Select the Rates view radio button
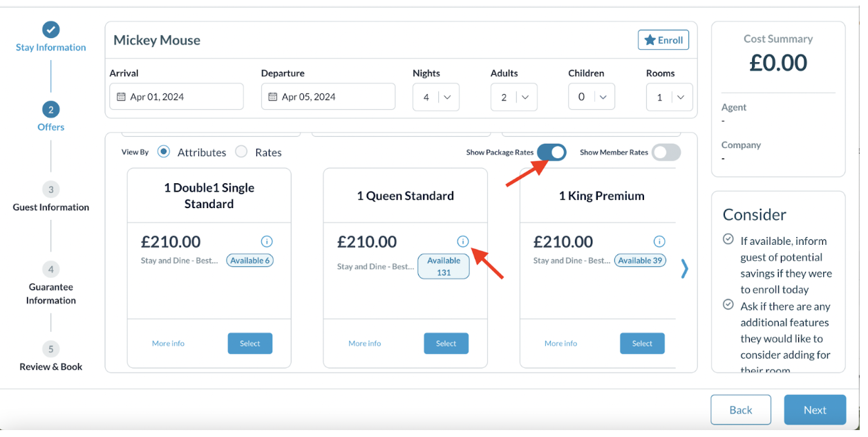Screen dimensions: 868x437 (x=241, y=152)
